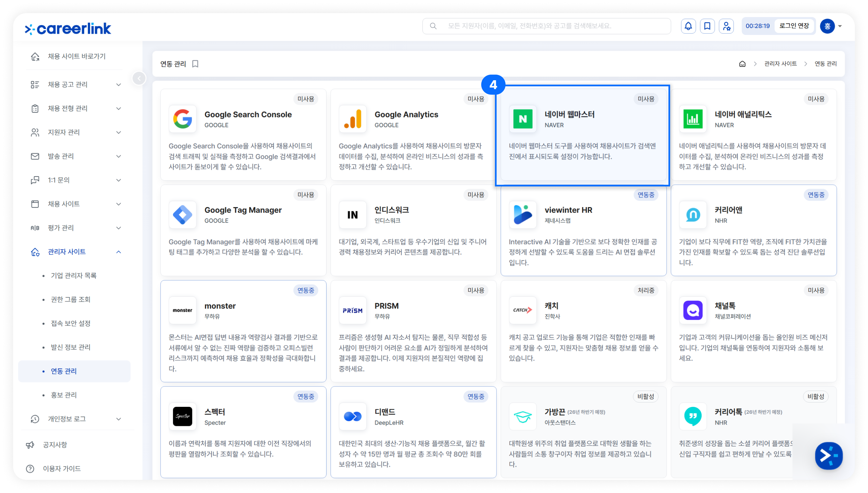The width and height of the screenshot is (868, 493).
Task: Click the 비활성 badge on 가방끈
Action: tap(646, 396)
